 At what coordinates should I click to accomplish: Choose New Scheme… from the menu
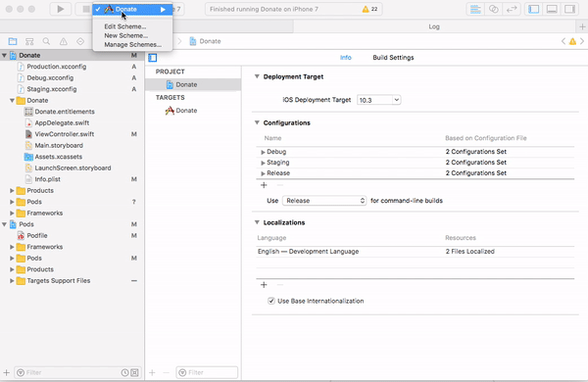coord(126,35)
